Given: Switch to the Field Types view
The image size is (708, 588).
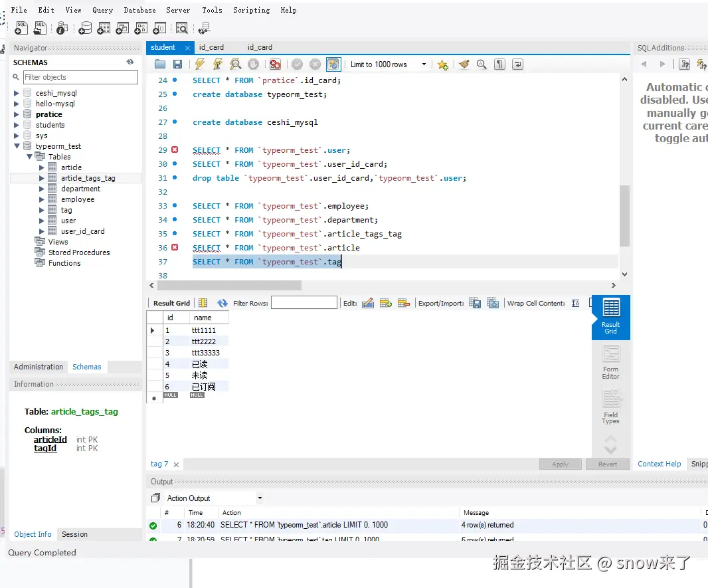Looking at the screenshot, I should click(x=611, y=407).
